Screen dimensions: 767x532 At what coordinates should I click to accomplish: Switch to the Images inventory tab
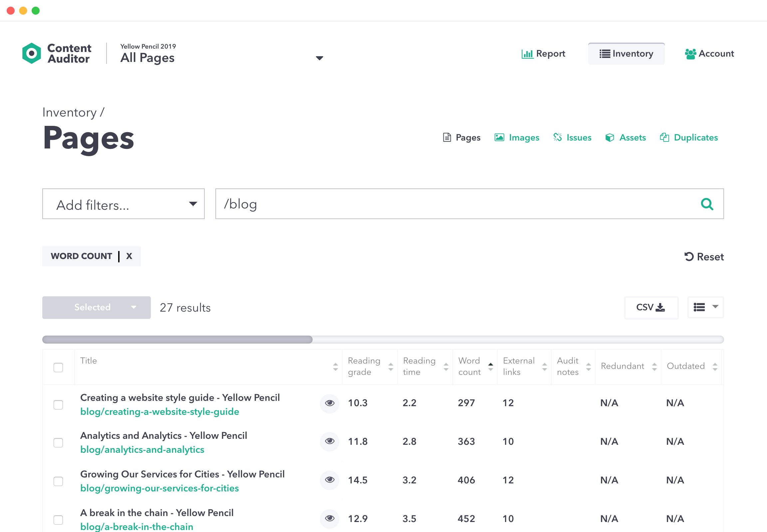coord(517,138)
